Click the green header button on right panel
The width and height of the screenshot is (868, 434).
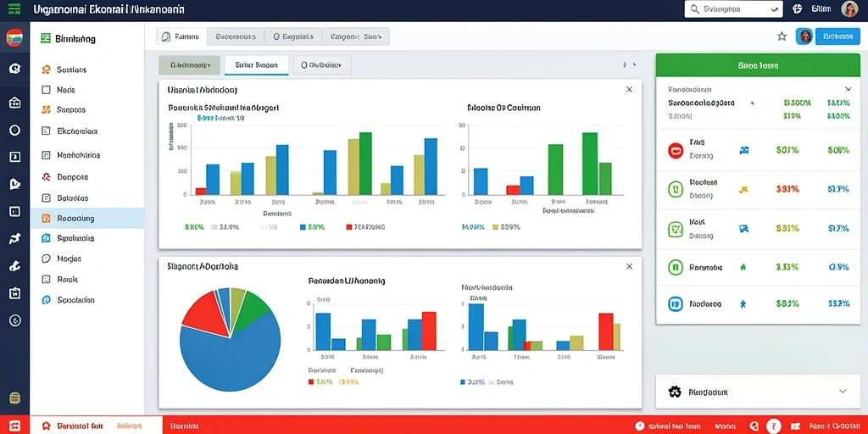pos(758,65)
